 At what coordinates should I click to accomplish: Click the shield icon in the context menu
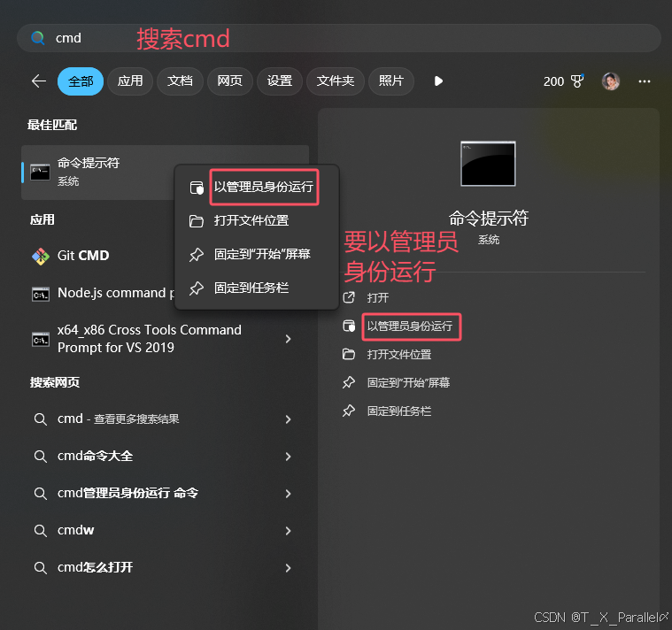(x=197, y=188)
